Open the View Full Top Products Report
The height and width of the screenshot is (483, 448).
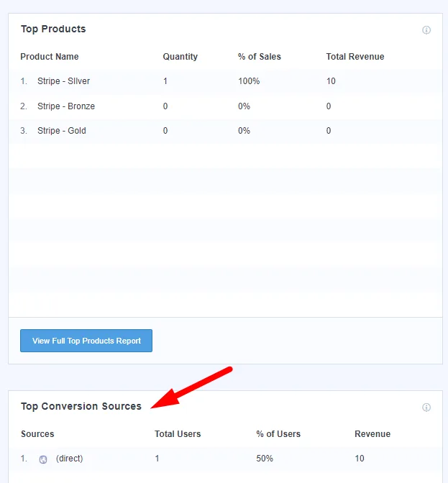click(86, 341)
